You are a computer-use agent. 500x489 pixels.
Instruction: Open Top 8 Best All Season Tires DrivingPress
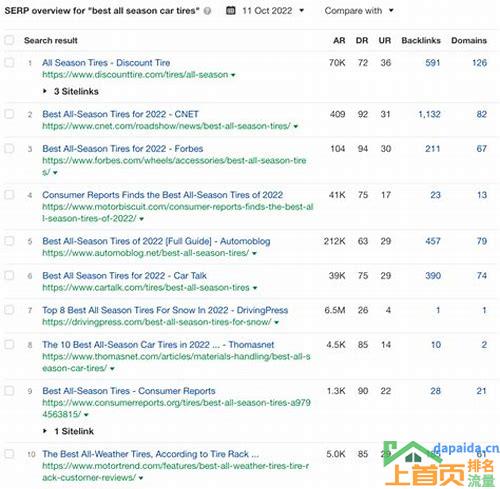[165, 310]
